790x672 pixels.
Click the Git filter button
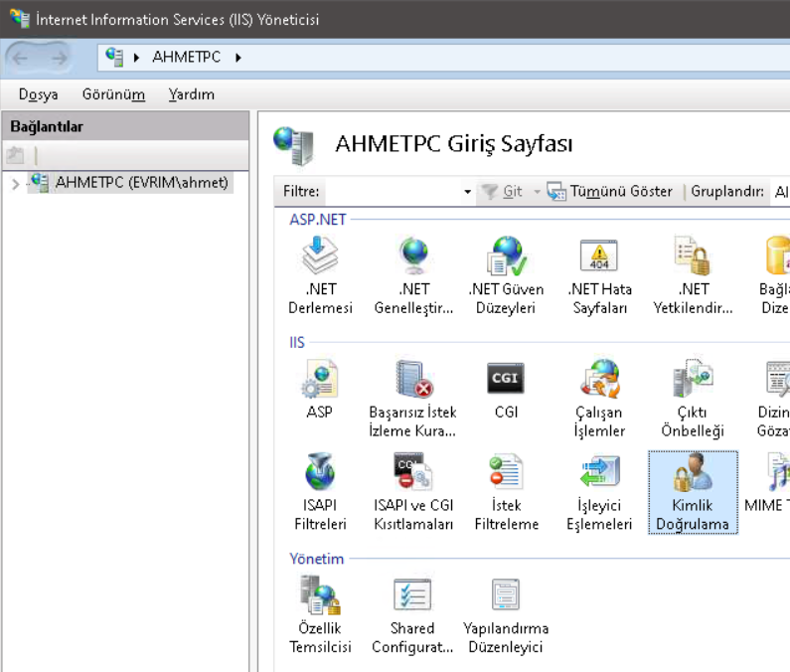click(x=502, y=192)
